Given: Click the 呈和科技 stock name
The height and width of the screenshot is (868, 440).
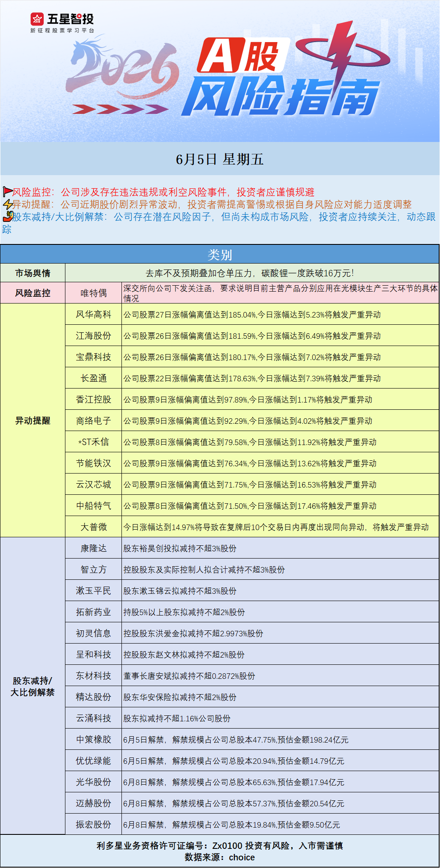Looking at the screenshot, I should pos(93,654).
